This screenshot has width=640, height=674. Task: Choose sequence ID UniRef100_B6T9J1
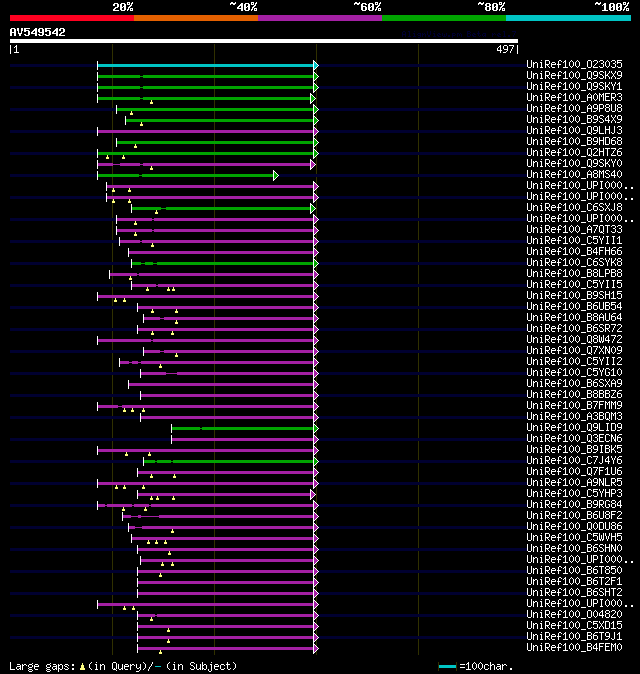pyautogui.click(x=574, y=637)
